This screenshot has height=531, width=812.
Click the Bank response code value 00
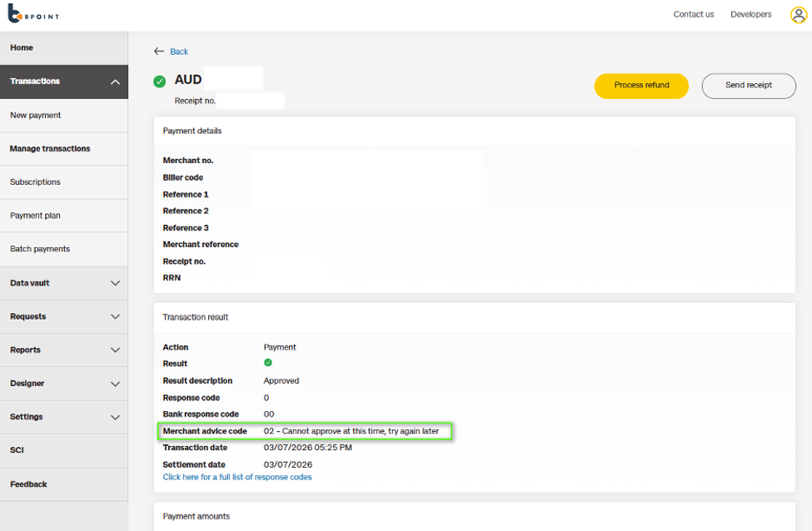(269, 414)
